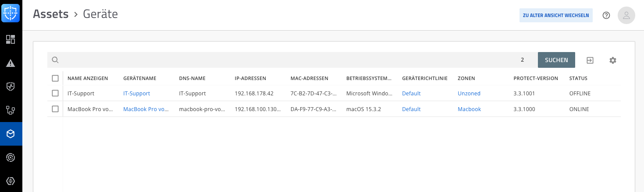
Task: Toggle the select-all checkbox in table header
Action: tap(55, 78)
